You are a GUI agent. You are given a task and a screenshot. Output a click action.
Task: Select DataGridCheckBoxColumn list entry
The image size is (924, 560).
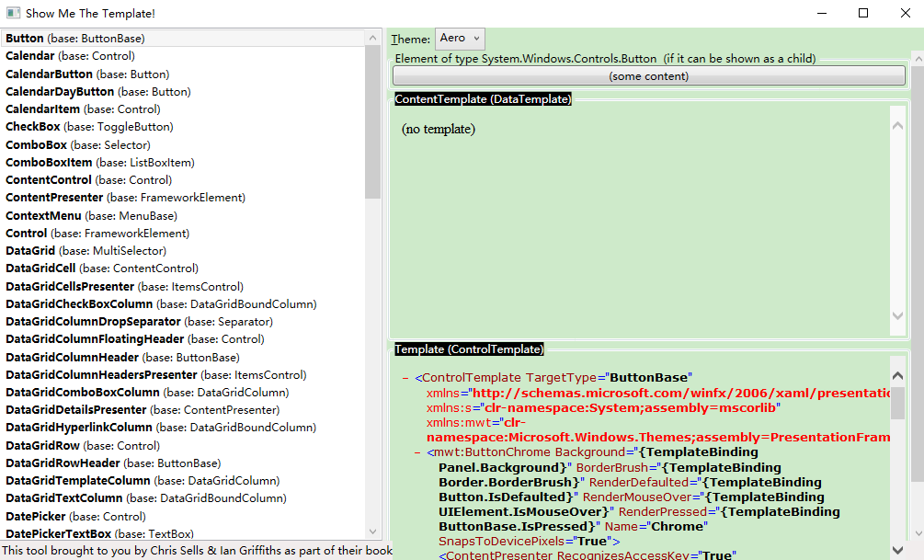point(183,303)
